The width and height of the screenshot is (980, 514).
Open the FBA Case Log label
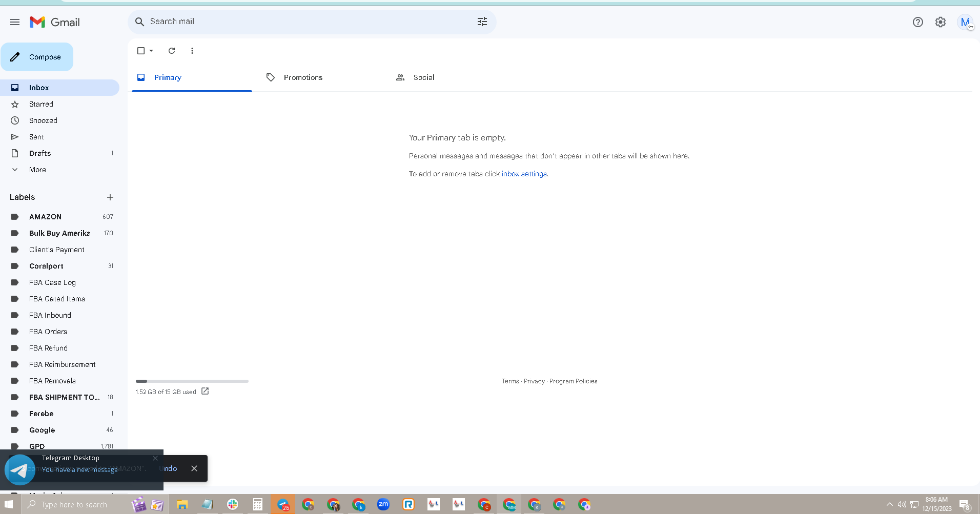(x=59, y=282)
